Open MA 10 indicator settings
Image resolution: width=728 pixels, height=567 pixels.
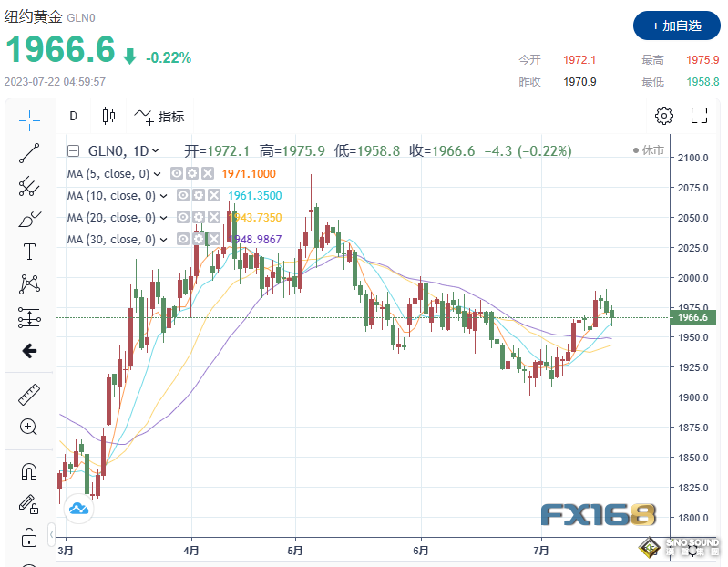pyautogui.click(x=199, y=195)
